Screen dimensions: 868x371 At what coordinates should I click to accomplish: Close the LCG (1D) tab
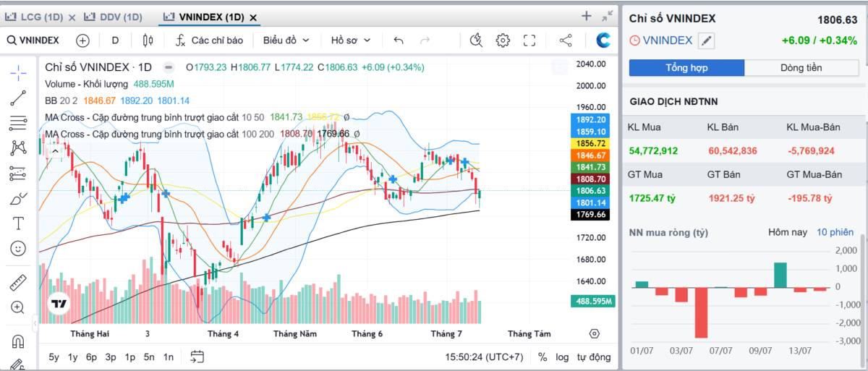coord(72,17)
